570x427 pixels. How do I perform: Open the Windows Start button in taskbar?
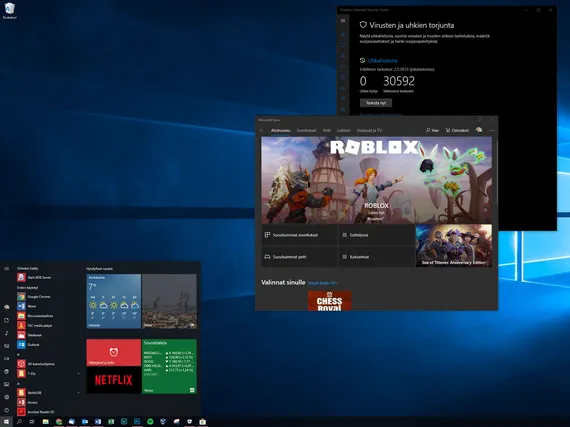(x=6, y=422)
